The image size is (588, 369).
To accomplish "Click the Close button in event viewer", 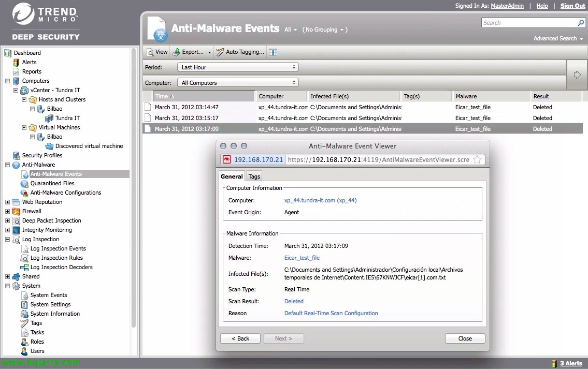I will [465, 338].
